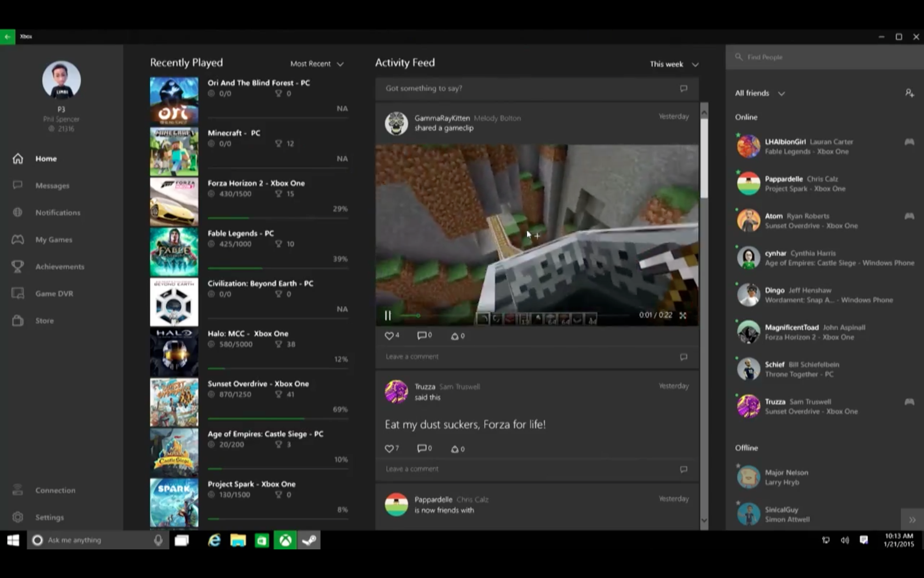Click comment icon under GammaRayKitten's gameclip

tap(422, 335)
